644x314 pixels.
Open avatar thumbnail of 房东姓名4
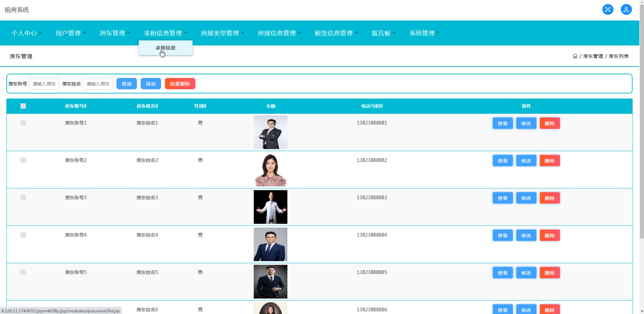click(270, 244)
